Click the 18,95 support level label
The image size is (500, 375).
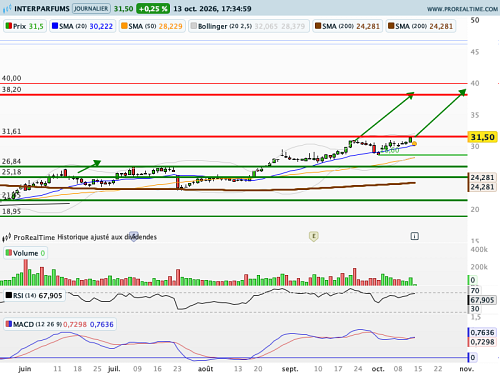tap(12, 211)
